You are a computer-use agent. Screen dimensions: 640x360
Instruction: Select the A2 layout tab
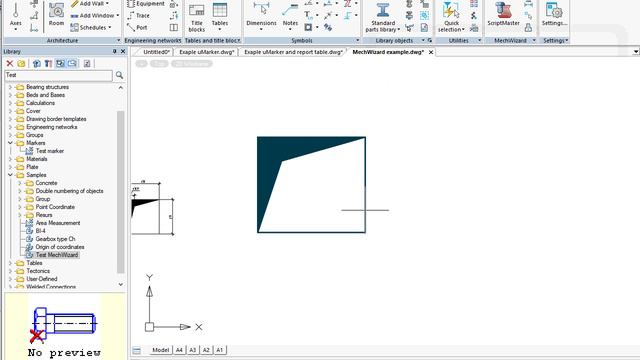tap(206, 350)
